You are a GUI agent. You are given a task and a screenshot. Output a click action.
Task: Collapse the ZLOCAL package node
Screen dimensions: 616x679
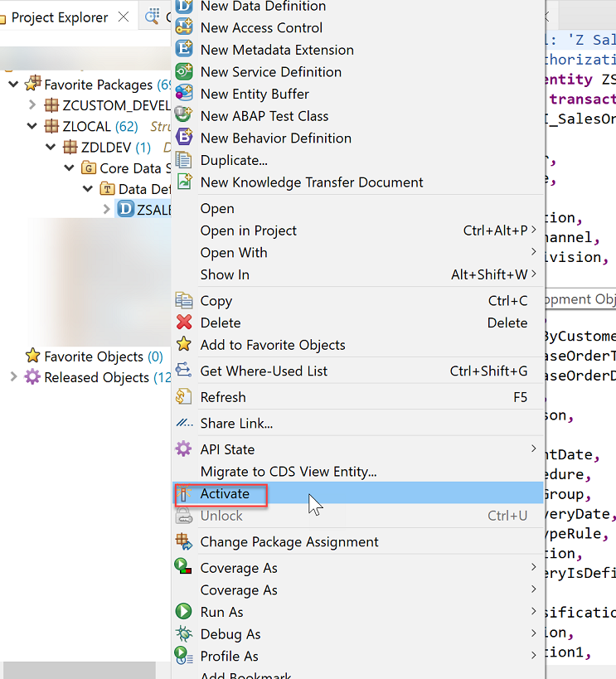(x=32, y=126)
